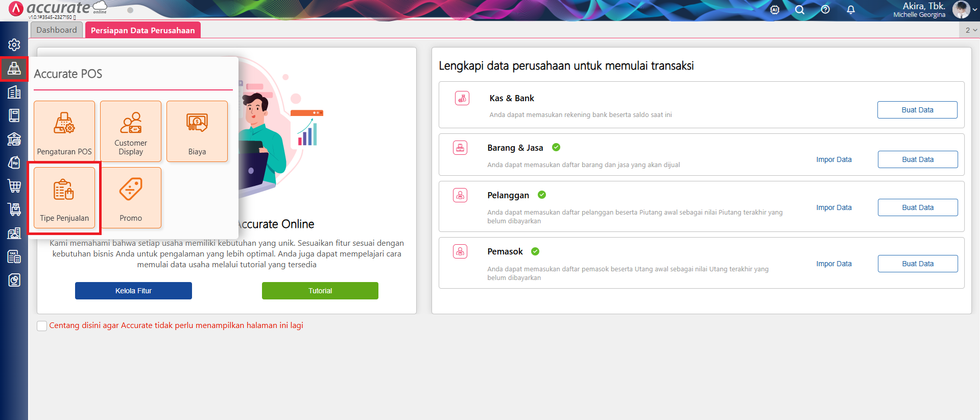Click Impor Data link for Pelanggan

(x=833, y=207)
